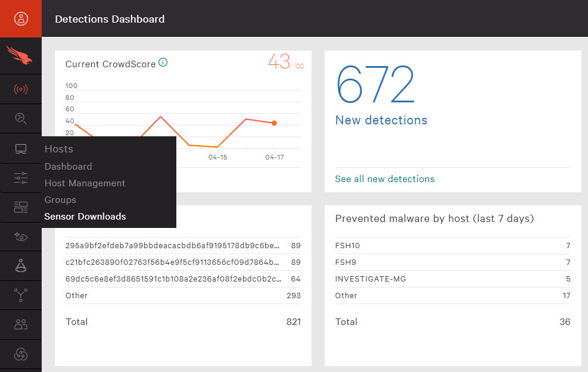This screenshot has width=588, height=372.
Task: Select the Investigate magnifier icon
Action: 20,118
